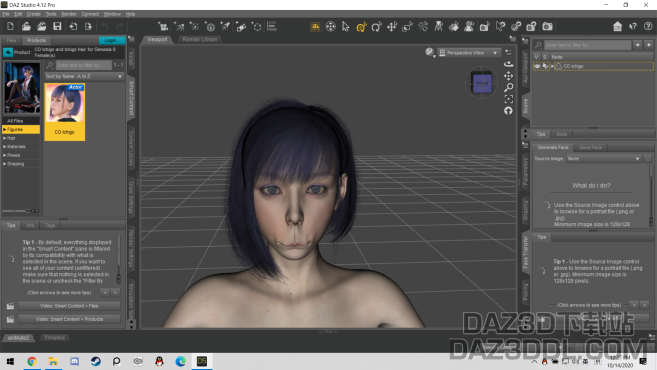
Task: Click the Import file icon
Action: point(73,26)
